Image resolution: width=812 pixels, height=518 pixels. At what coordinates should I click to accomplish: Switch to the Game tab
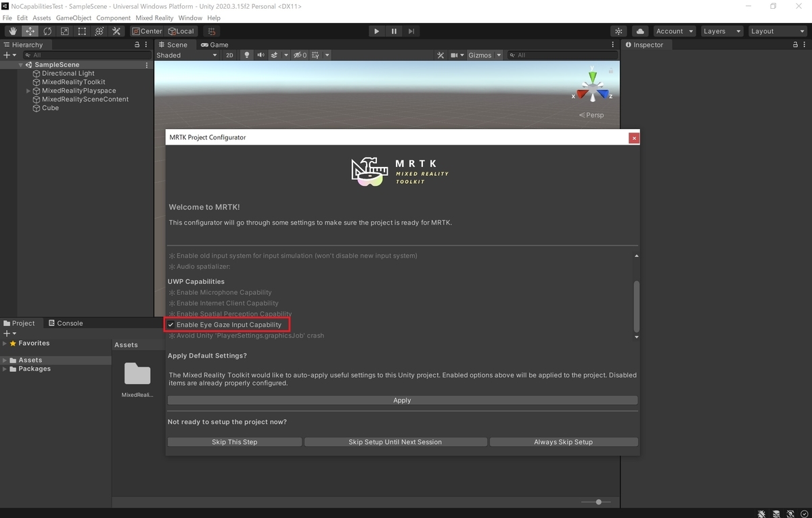click(215, 45)
